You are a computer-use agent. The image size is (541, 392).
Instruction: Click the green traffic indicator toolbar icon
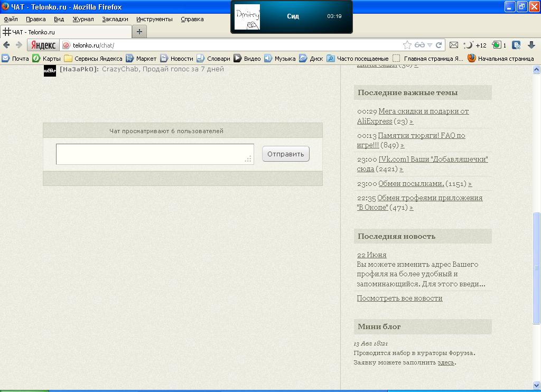coord(499,45)
